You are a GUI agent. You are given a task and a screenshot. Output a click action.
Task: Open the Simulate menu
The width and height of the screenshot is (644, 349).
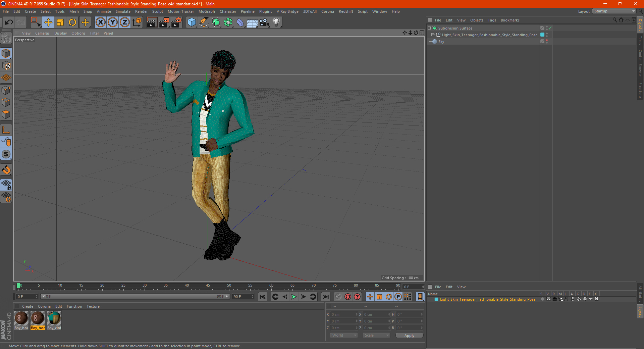(x=123, y=11)
